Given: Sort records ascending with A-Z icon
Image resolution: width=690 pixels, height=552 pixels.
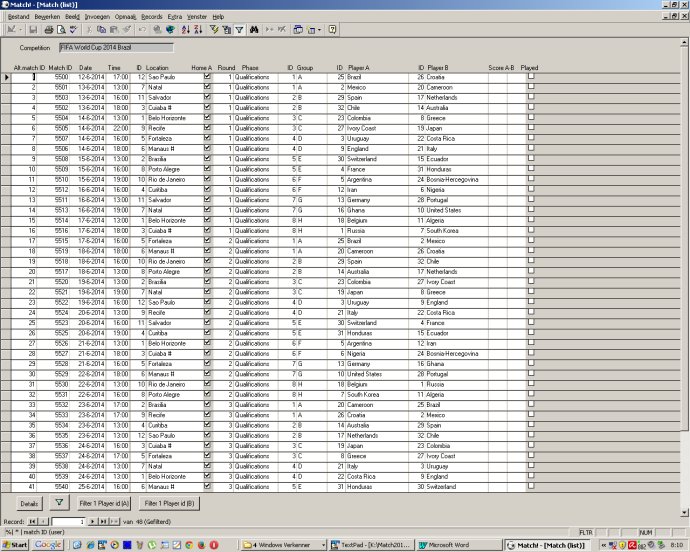Looking at the screenshot, I should point(186,29).
